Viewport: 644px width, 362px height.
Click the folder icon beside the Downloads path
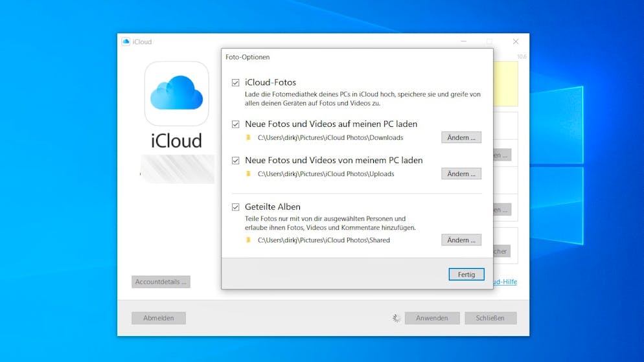[x=248, y=137]
